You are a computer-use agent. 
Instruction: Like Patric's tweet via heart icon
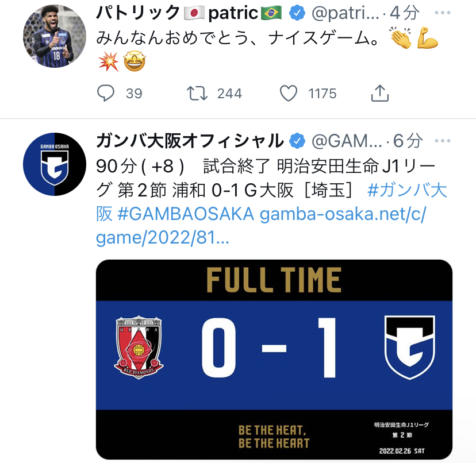tap(288, 94)
